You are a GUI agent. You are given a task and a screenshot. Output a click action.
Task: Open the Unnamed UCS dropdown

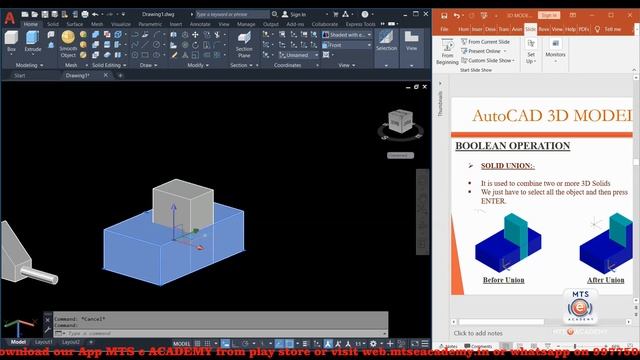click(299, 55)
